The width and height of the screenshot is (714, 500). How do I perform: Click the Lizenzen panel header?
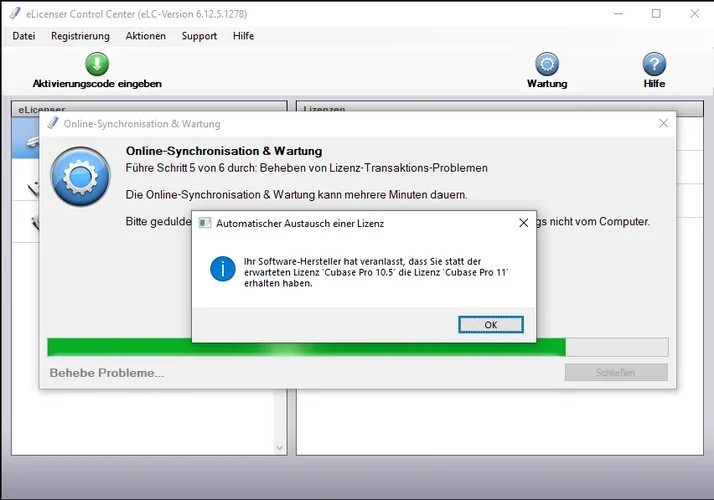tap(500, 107)
